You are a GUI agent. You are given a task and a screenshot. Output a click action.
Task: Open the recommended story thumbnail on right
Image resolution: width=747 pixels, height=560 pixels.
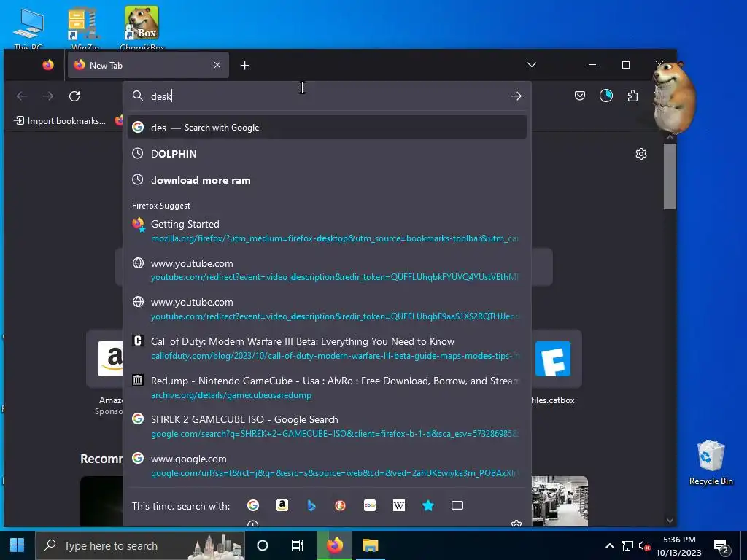tap(560, 501)
